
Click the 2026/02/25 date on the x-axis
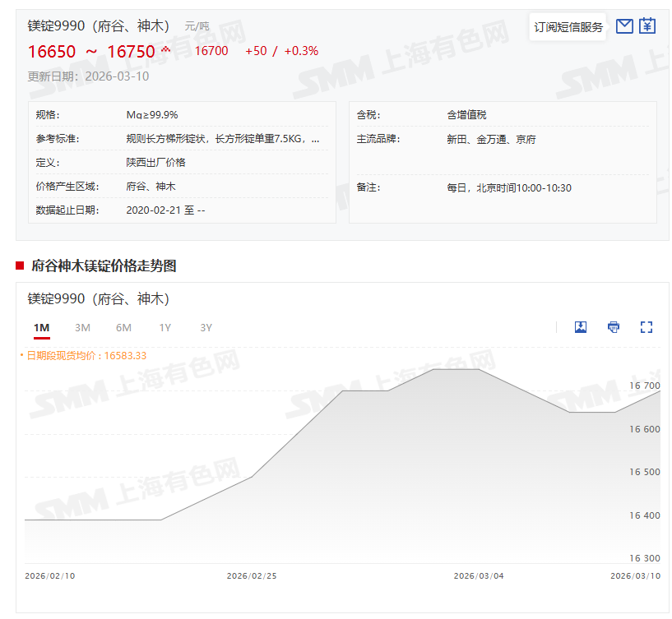252,576
